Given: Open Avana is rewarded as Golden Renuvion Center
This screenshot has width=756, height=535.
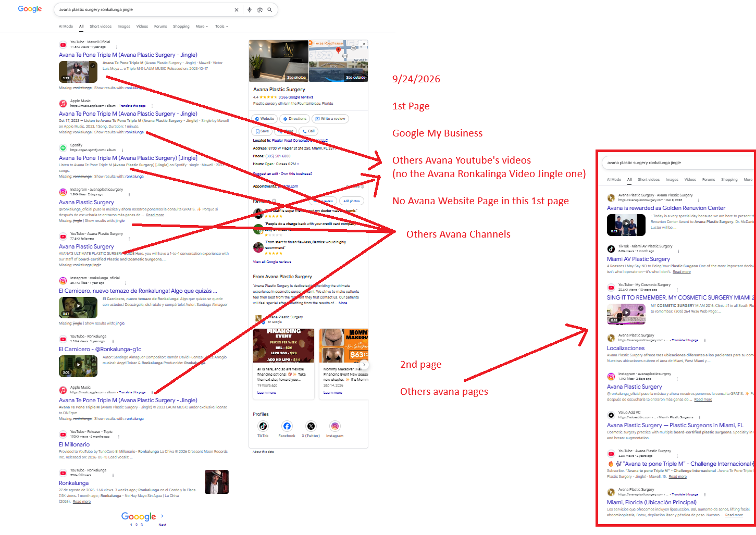Looking at the screenshot, I should point(666,208).
